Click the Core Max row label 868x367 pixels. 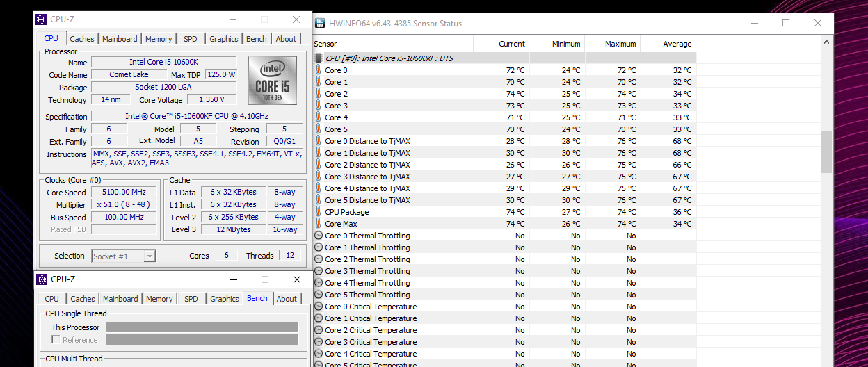coord(341,224)
